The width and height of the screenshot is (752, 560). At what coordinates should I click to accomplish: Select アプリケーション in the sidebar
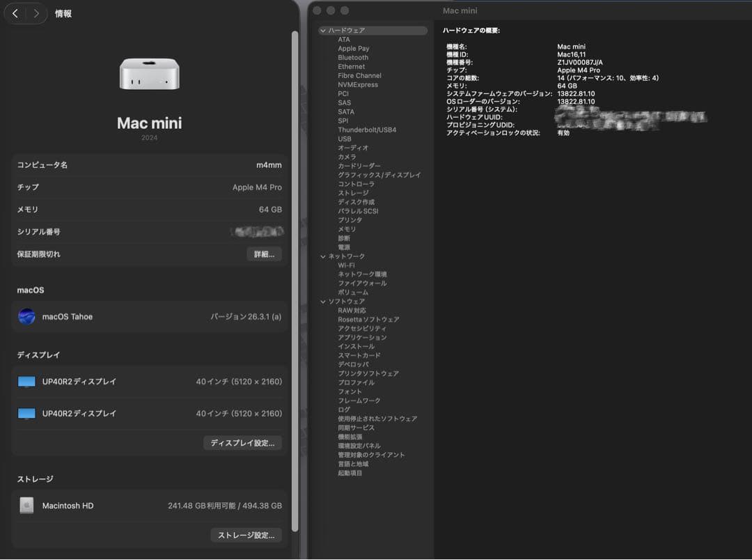tap(362, 338)
